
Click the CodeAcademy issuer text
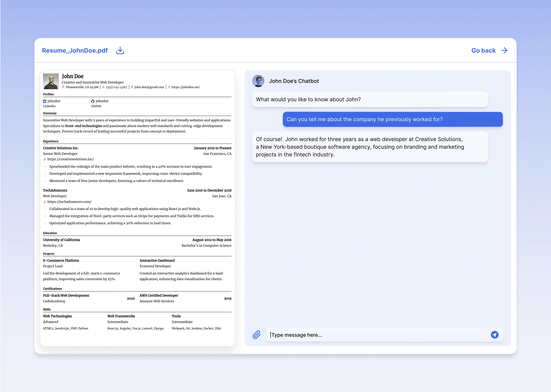tap(54, 301)
